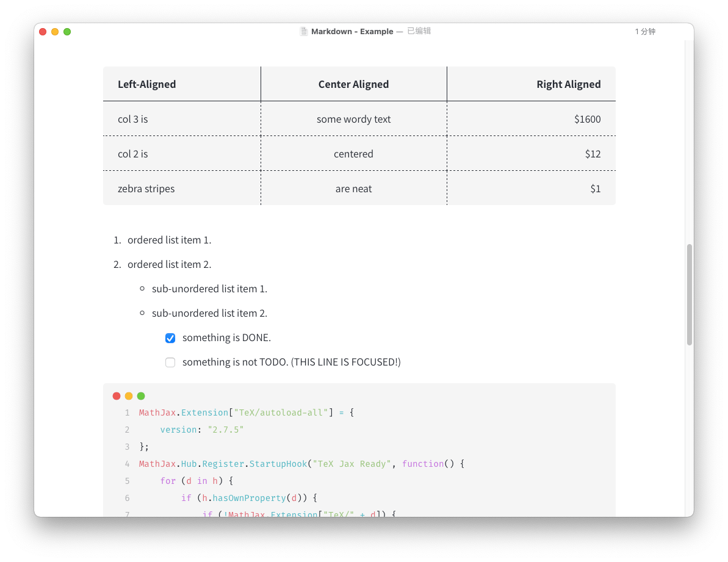Click the StartupHook code on line 4
Image resolution: width=728 pixels, height=562 pixels.
[302, 464]
